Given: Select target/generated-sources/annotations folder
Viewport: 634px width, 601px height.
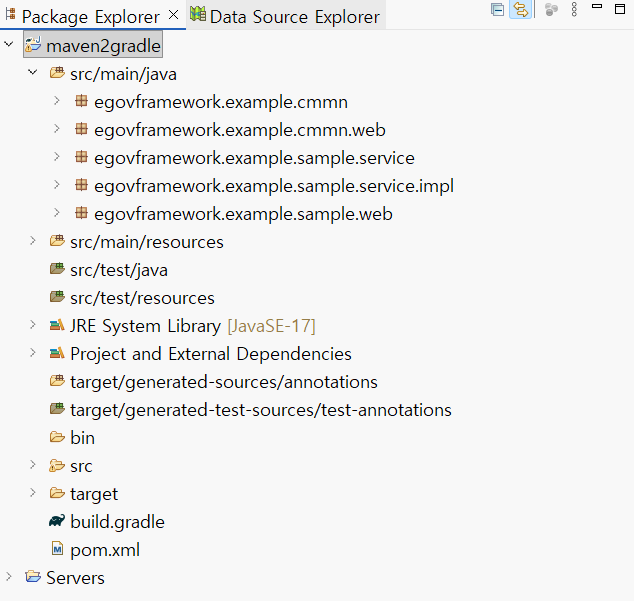Looking at the screenshot, I should tap(223, 381).
